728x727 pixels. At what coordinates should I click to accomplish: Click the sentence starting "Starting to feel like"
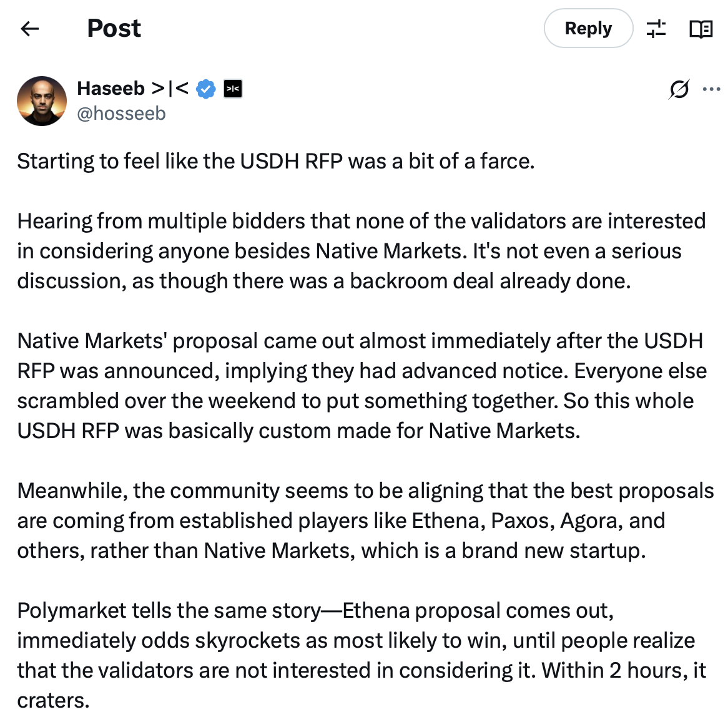point(275,161)
